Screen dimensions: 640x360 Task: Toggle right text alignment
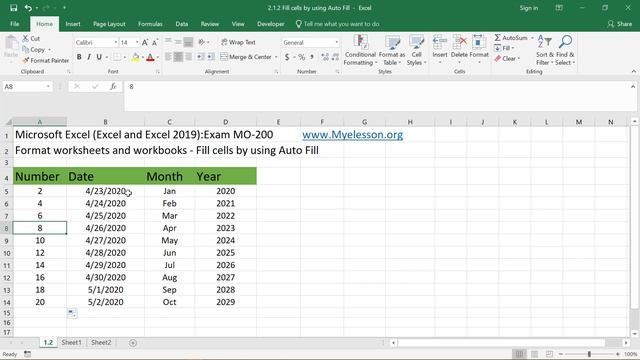click(188, 57)
